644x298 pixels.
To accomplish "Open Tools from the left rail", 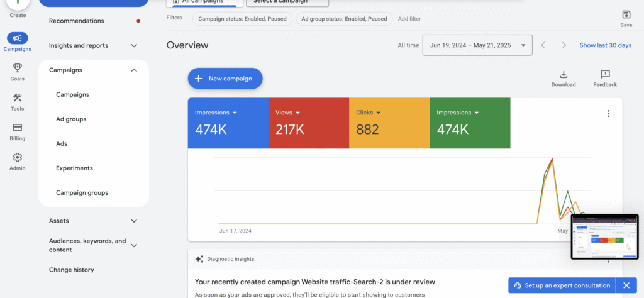I will (17, 97).
